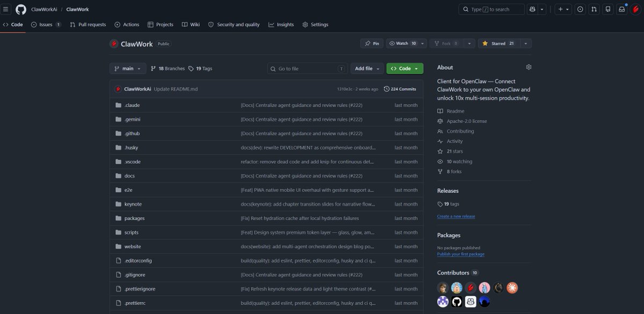644x314 pixels.
Task: Toggle the Starred button to unstar
Action: click(499, 43)
